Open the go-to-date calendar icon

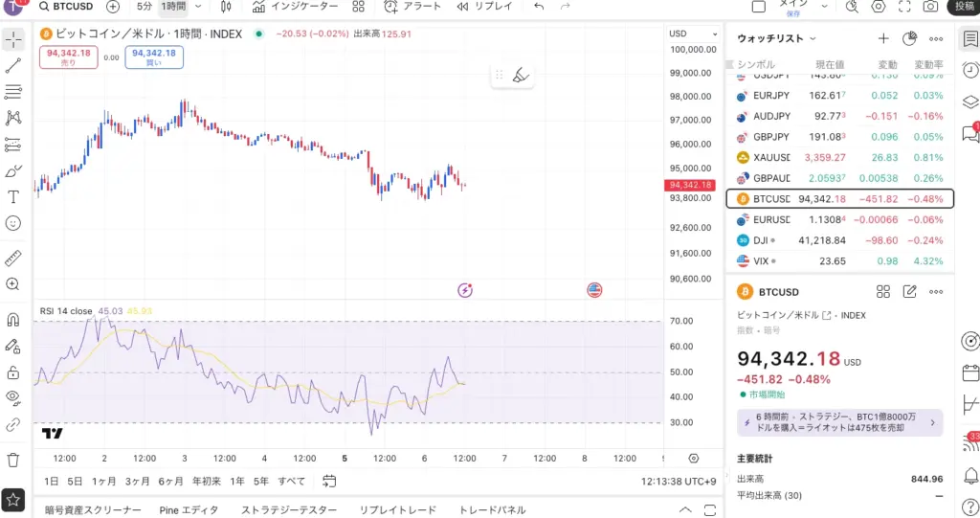(329, 481)
